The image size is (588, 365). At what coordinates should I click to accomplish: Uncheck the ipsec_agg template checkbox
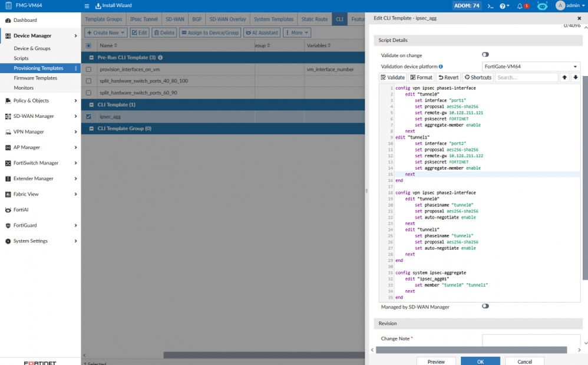point(89,117)
